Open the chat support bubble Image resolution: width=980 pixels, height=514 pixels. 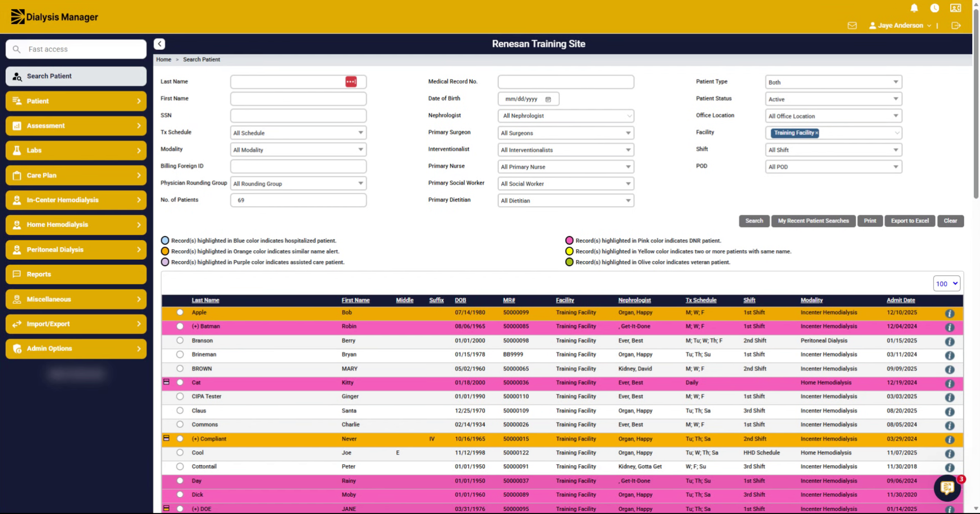click(x=947, y=487)
